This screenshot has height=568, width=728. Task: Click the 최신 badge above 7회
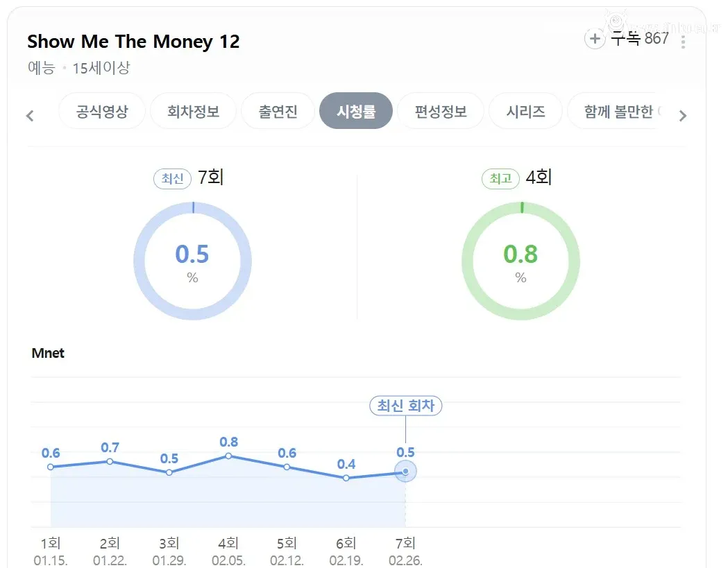(172, 179)
